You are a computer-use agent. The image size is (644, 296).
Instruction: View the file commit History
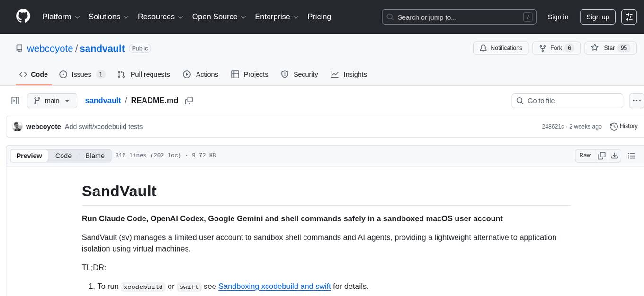pyautogui.click(x=624, y=126)
